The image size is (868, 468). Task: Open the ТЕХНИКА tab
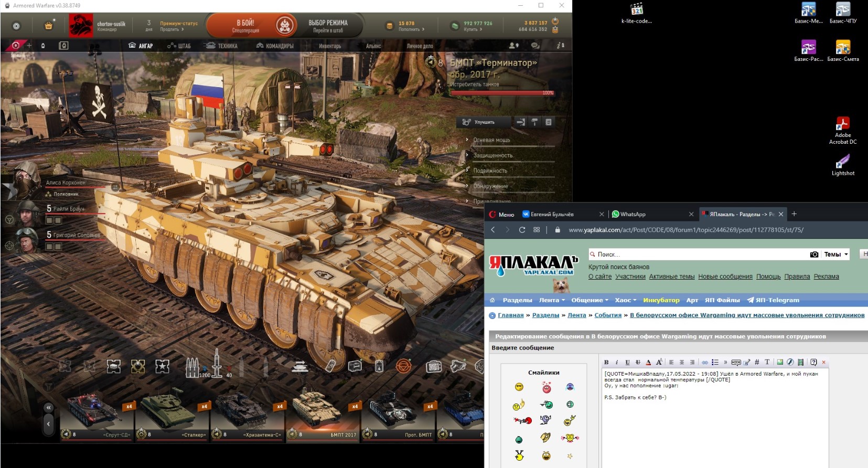(221, 46)
